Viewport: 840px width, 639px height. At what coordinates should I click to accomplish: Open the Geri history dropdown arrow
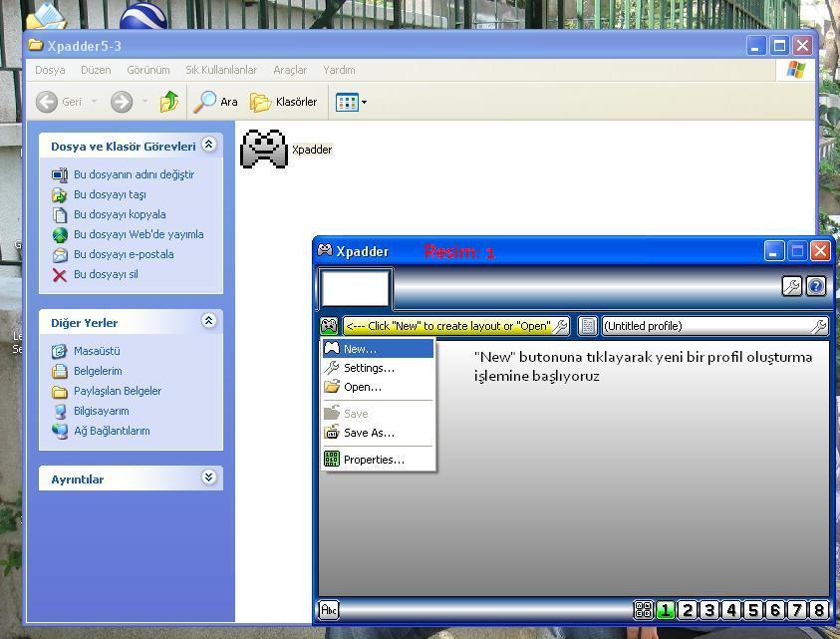94,102
